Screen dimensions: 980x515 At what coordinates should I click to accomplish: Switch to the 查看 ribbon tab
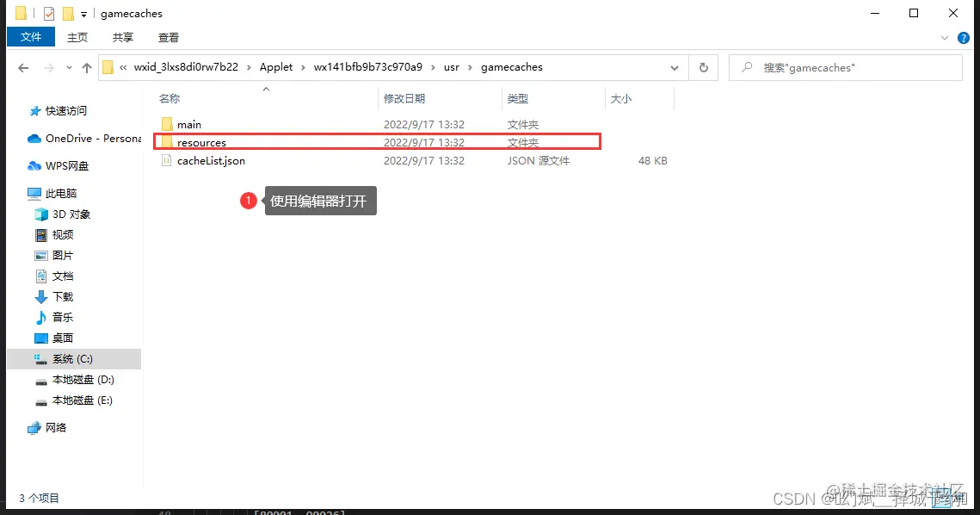[168, 38]
